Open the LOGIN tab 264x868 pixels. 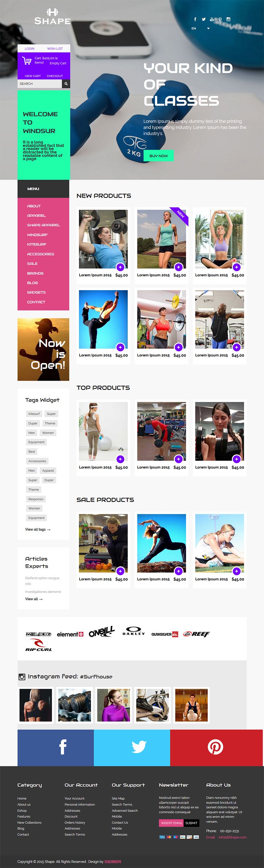[x=29, y=48]
